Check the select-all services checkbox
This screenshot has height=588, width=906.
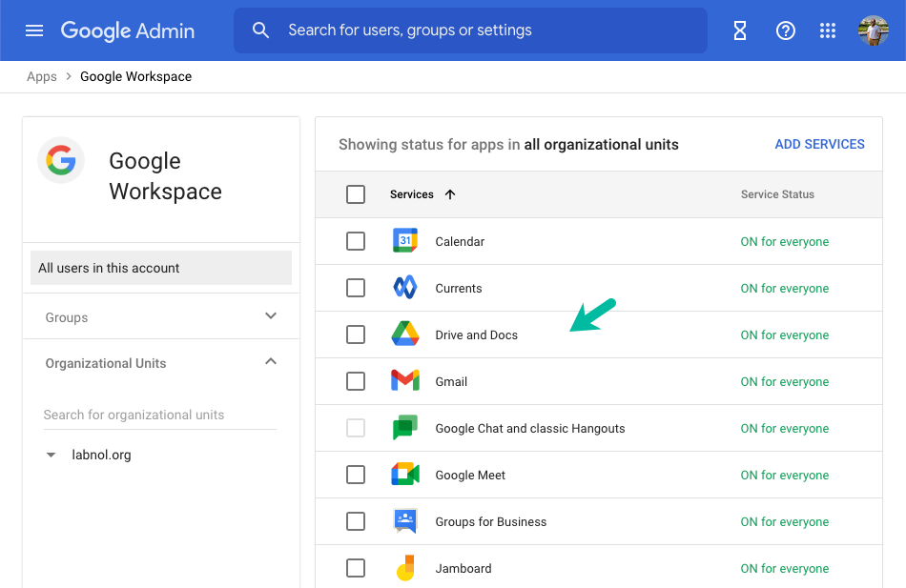pos(356,194)
